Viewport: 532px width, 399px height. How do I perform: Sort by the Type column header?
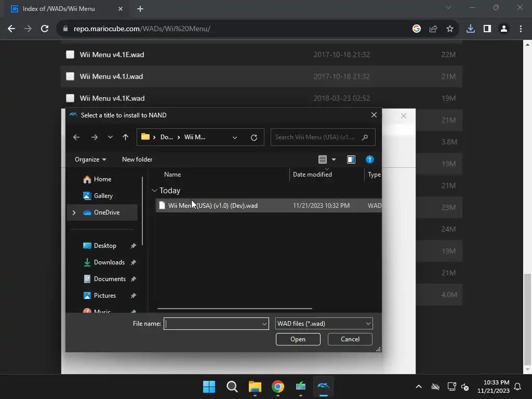pos(373,175)
